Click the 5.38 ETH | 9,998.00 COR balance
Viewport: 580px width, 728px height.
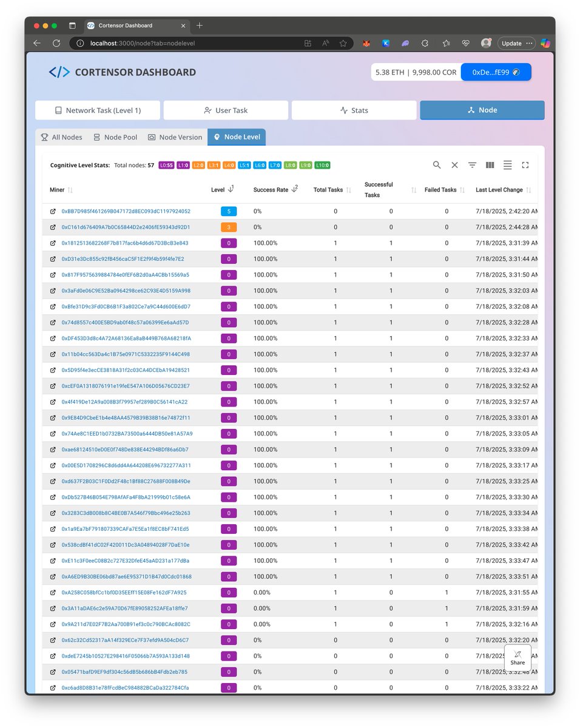416,72
